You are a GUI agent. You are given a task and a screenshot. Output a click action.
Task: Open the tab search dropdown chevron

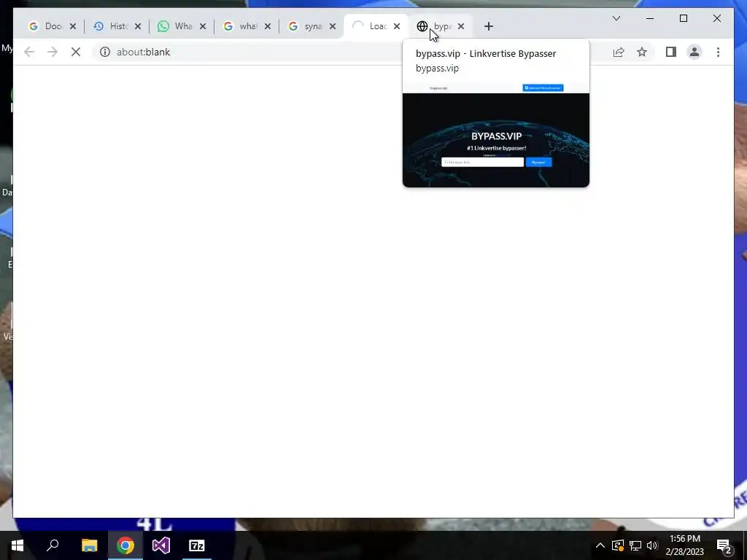click(x=616, y=18)
